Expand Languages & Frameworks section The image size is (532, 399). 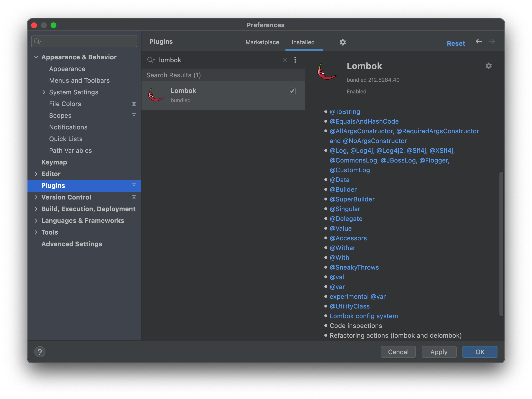point(36,221)
